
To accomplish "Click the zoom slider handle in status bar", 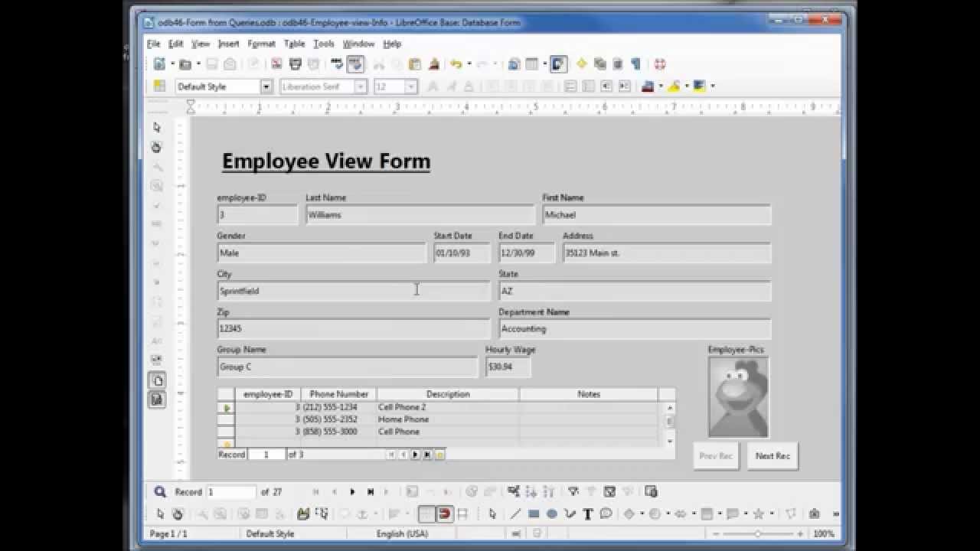I will (x=757, y=533).
